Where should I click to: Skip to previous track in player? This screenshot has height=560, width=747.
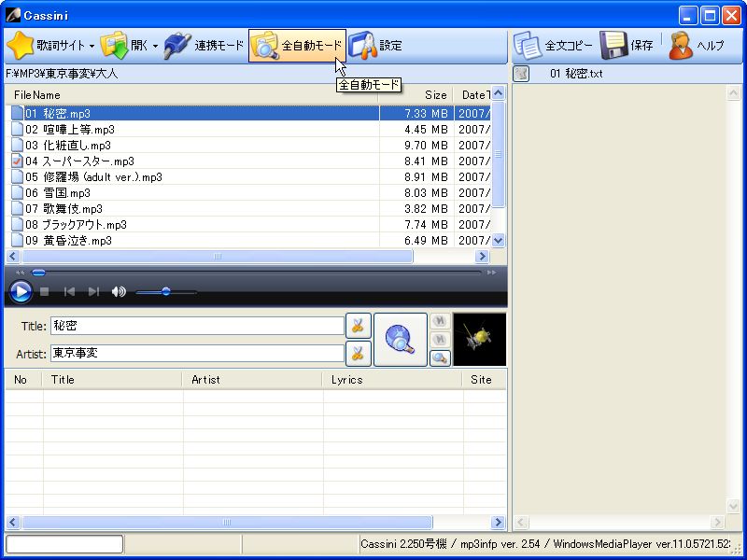click(69, 291)
